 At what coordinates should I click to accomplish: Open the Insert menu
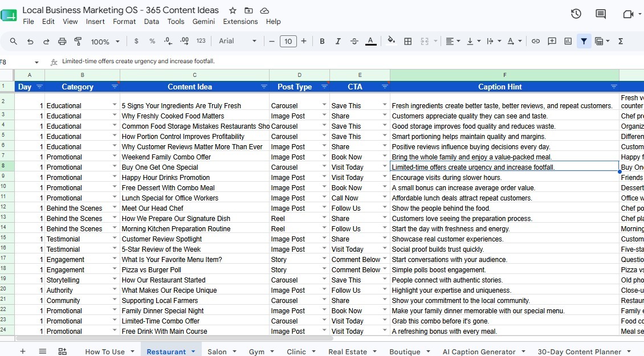pyautogui.click(x=95, y=21)
